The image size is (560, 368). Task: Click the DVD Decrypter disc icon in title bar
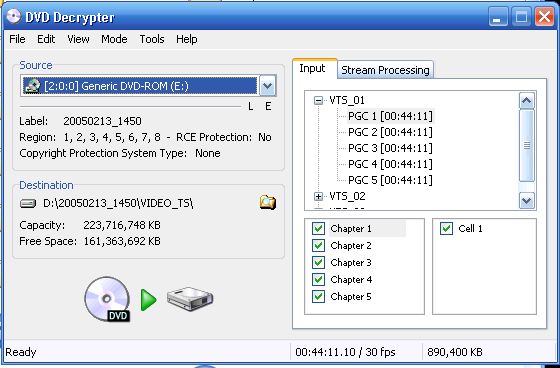point(14,16)
